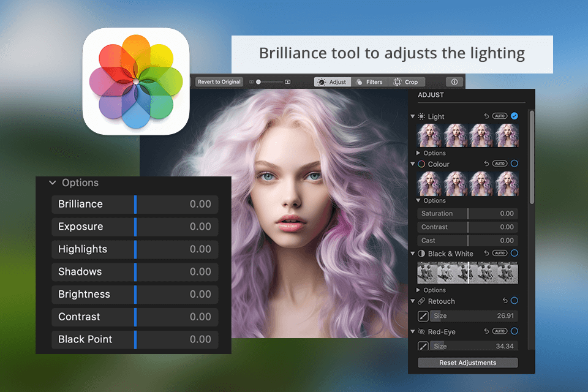Open the Photos app icon
This screenshot has width=588, height=392.
[136, 81]
